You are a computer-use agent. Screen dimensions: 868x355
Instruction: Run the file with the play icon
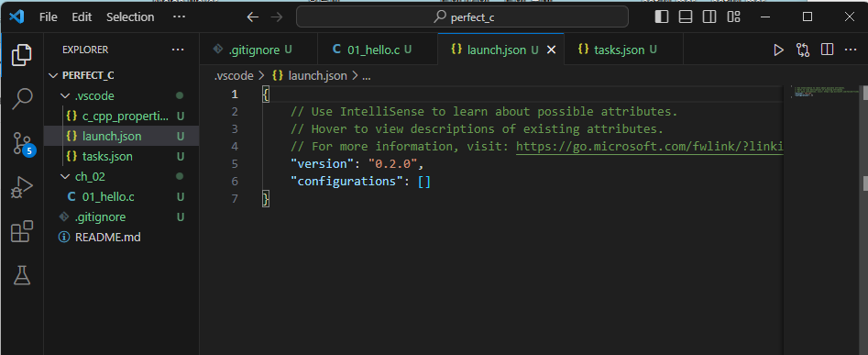[778, 50]
